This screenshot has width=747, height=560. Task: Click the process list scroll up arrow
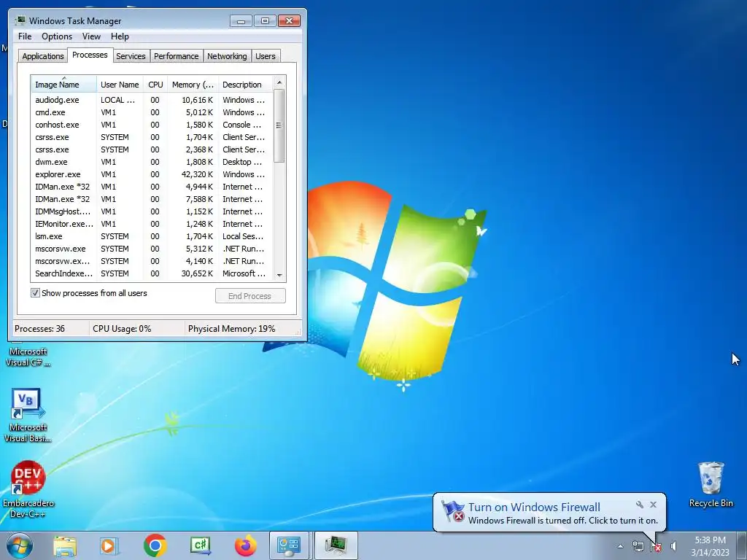[279, 82]
